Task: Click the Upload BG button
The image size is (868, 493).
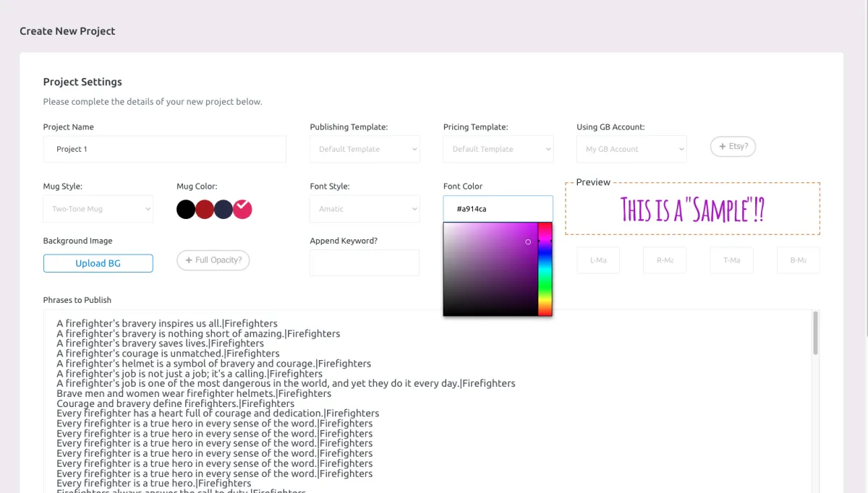Action: coord(98,263)
